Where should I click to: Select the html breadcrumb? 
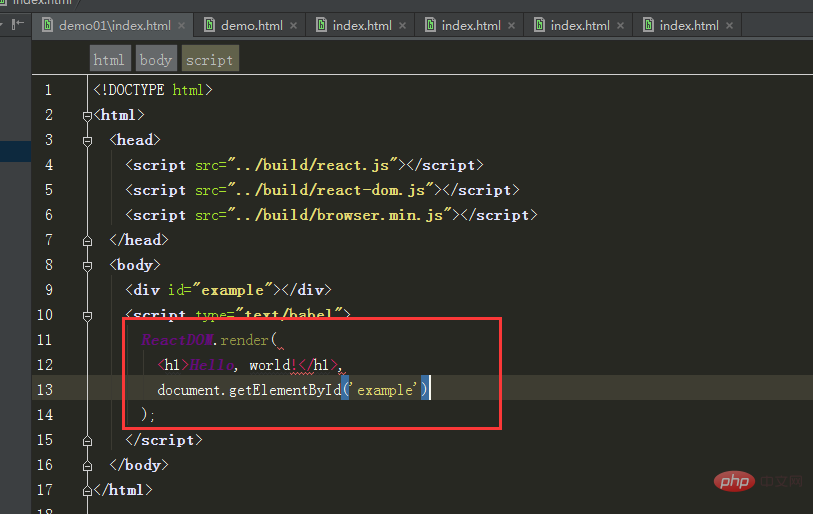(x=109, y=60)
